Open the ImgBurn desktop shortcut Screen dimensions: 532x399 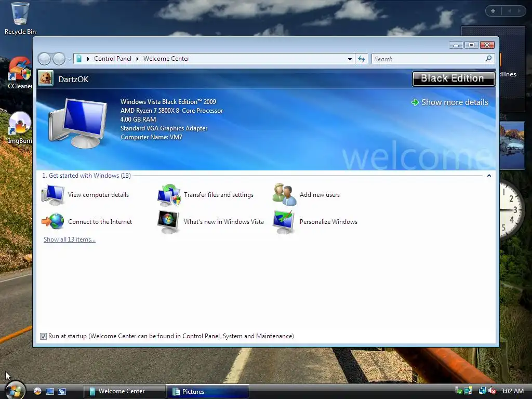tap(20, 127)
